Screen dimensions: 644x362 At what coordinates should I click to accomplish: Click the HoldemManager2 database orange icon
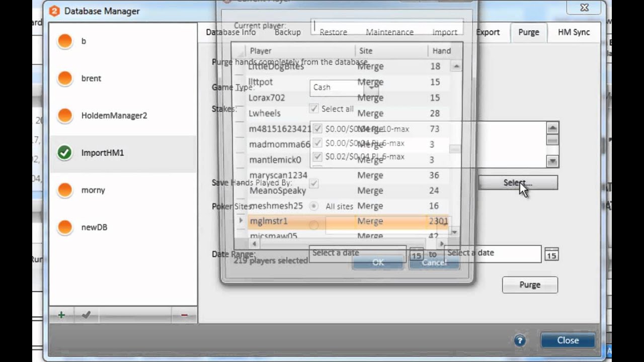(x=65, y=116)
